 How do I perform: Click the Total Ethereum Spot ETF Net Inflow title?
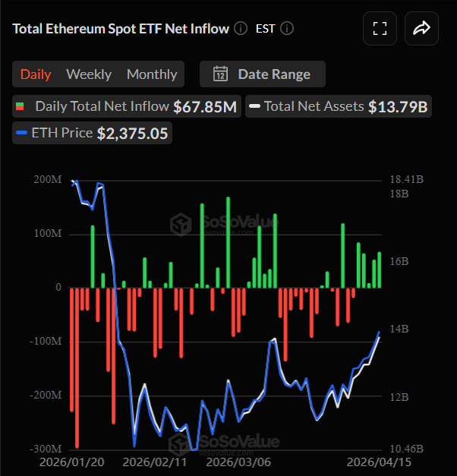pyautogui.click(x=121, y=29)
